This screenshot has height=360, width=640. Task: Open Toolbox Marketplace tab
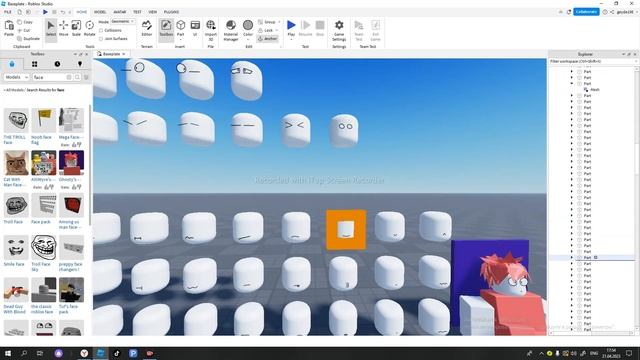(12, 64)
